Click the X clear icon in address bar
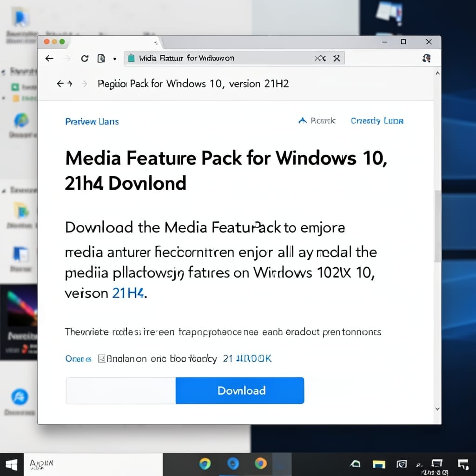The width and height of the screenshot is (476, 476). click(x=337, y=58)
